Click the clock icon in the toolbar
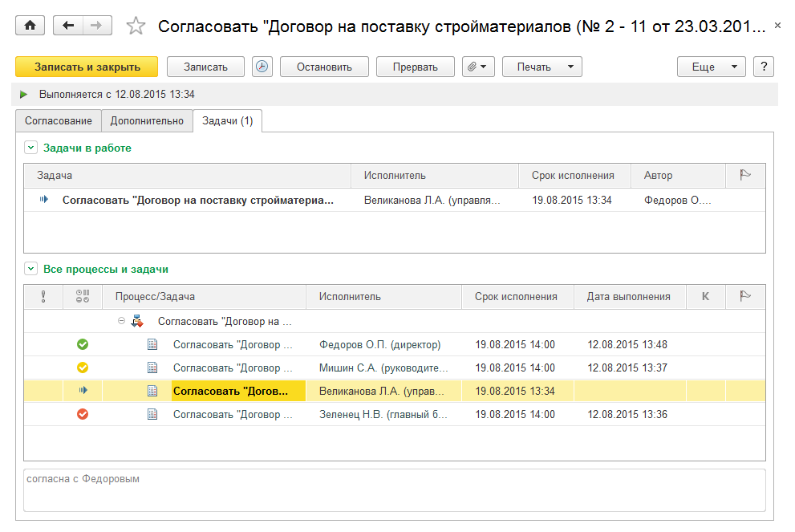The height and width of the screenshot is (532, 795). pyautogui.click(x=262, y=67)
